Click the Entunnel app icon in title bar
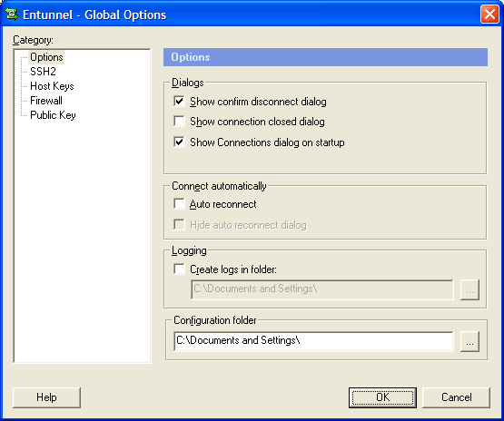This screenshot has height=421, width=504. tap(12, 15)
